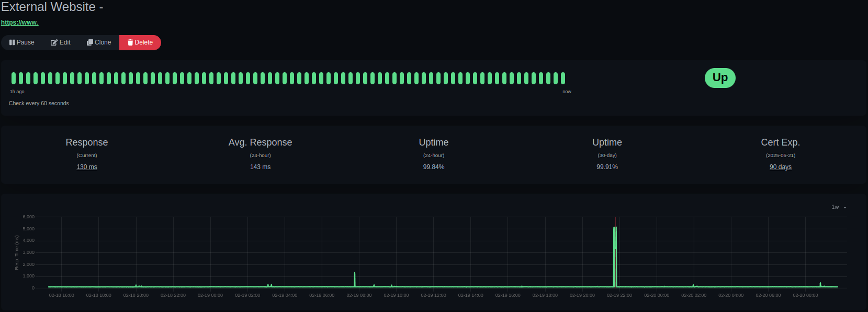
Task: Click the pause icon in Pause button
Action: pyautogui.click(x=12, y=42)
